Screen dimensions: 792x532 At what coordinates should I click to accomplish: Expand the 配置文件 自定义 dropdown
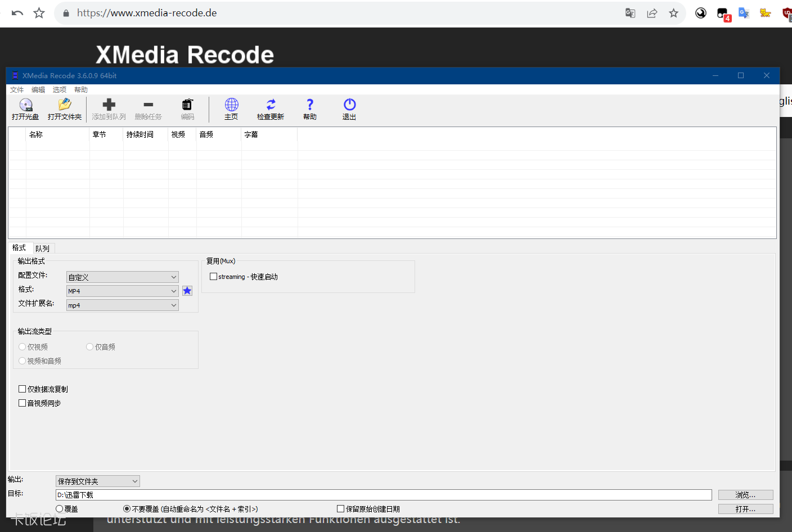123,277
